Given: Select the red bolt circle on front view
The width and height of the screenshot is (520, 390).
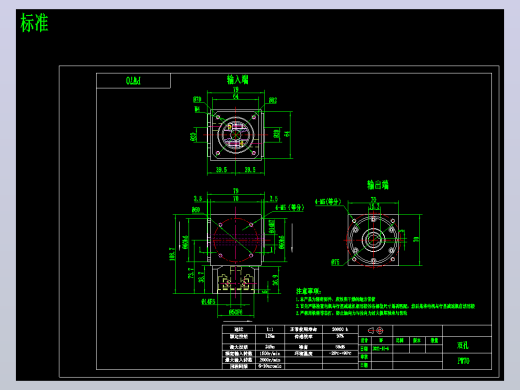Looking at the screenshot, I should 236,240.
